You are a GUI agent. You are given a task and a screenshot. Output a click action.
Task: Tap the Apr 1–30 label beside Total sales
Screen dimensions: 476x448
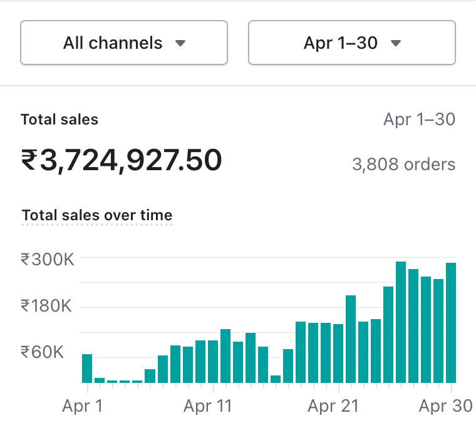click(x=419, y=120)
